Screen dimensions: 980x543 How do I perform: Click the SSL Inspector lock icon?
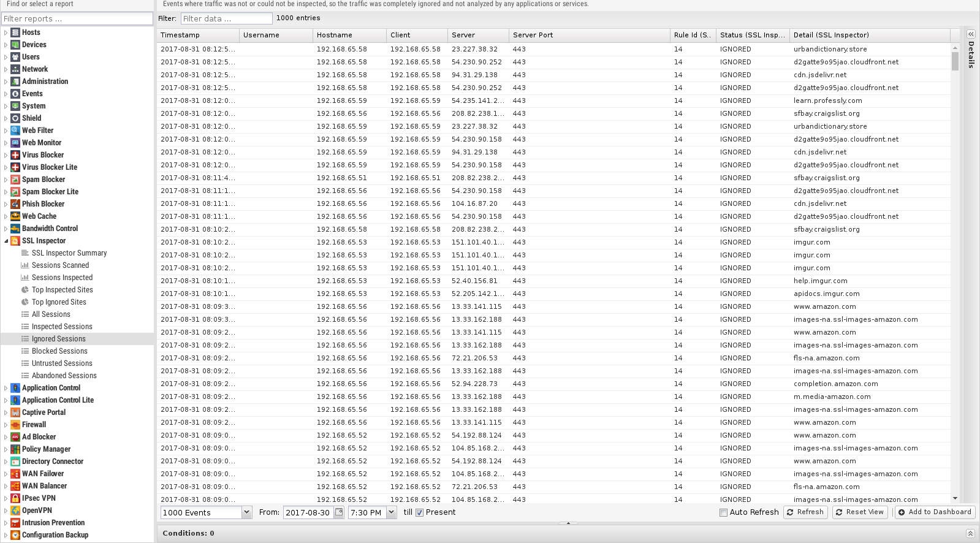click(15, 241)
